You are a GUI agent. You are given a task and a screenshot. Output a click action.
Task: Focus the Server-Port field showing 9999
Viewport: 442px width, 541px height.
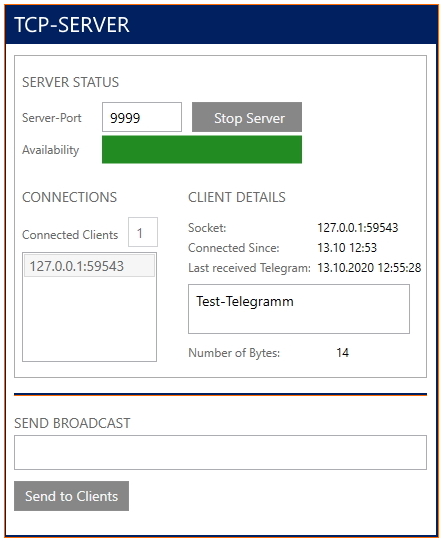tap(142, 117)
